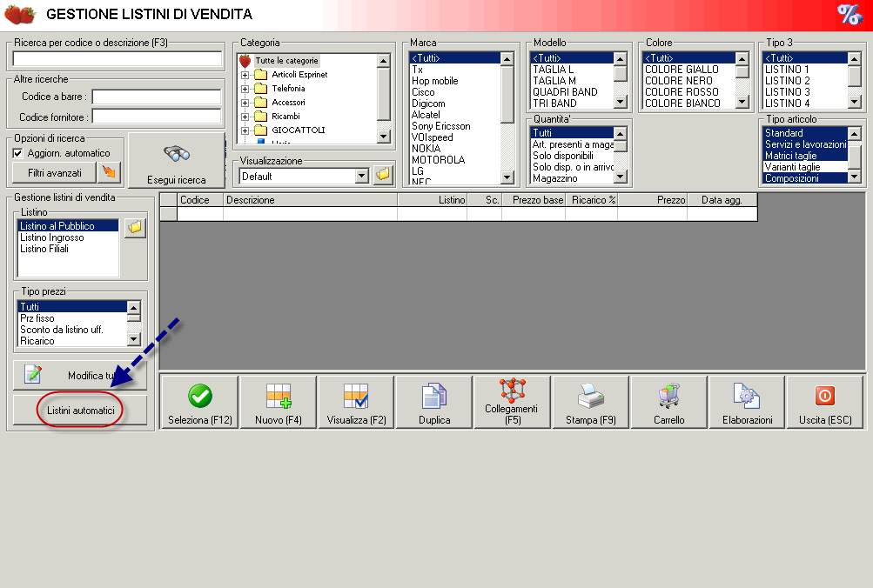Select Tutte le categorie tree root
This screenshot has width=873, height=588.
point(286,61)
